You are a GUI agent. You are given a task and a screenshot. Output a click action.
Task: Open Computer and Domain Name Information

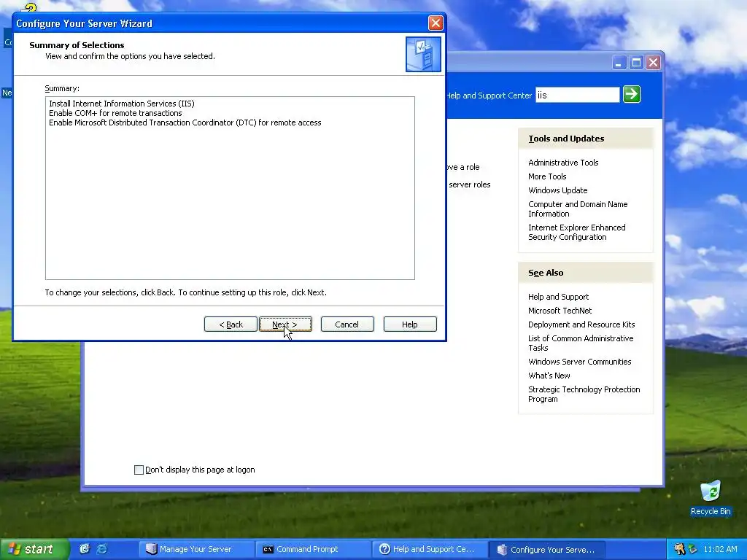pos(578,209)
